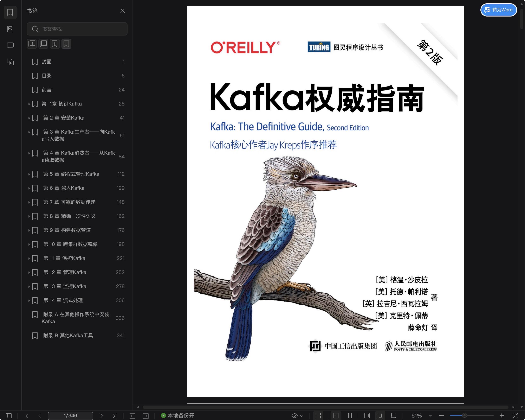
Task: Expand chapter 第 1章 初识Kafka
Action: point(29,104)
